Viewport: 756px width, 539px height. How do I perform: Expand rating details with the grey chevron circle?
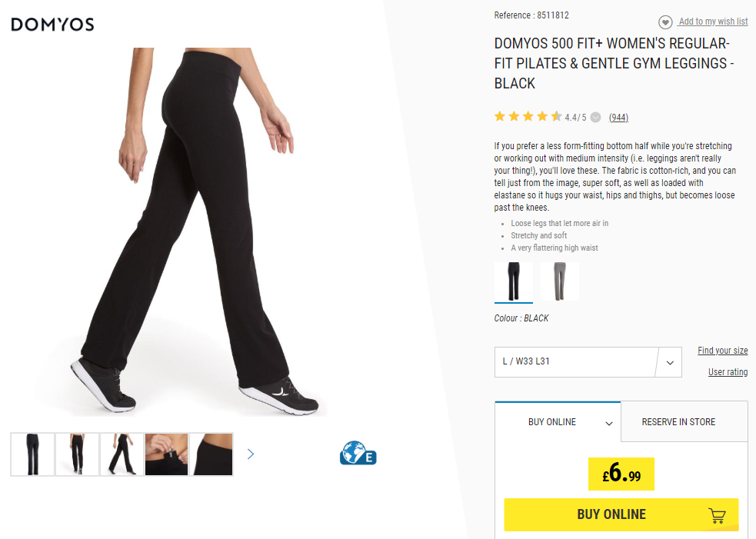click(596, 117)
